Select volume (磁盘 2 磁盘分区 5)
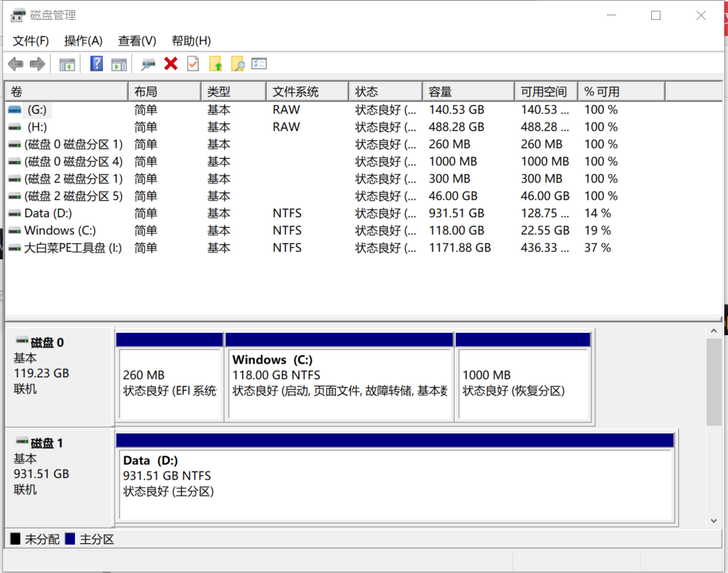Screen dimensions: 728x573 pos(363,196)
